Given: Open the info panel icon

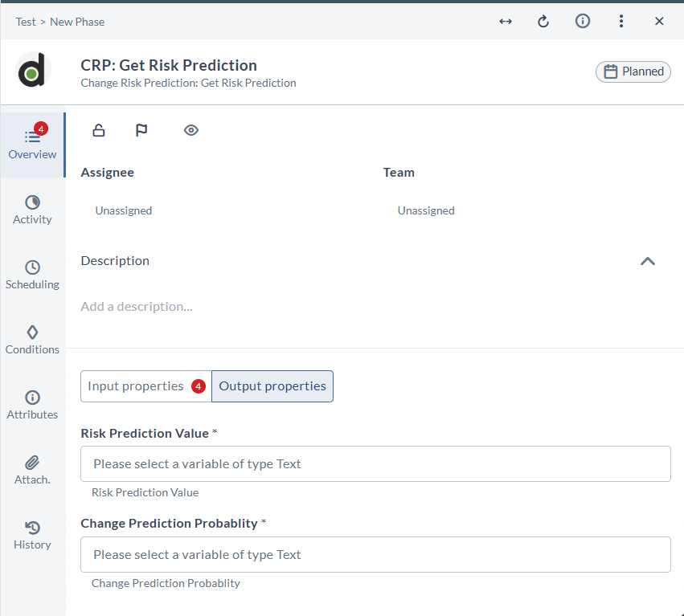Looking at the screenshot, I should point(583,21).
